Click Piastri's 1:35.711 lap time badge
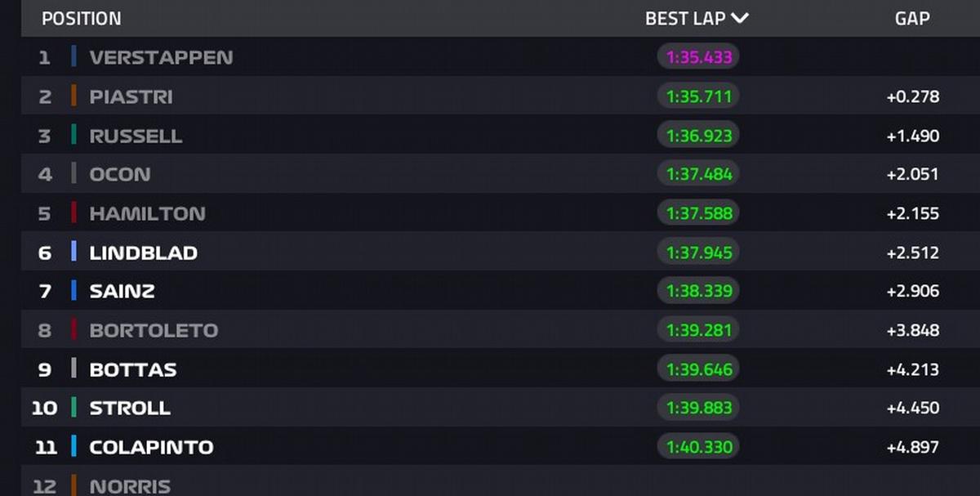This screenshot has width=980, height=496. 698,96
